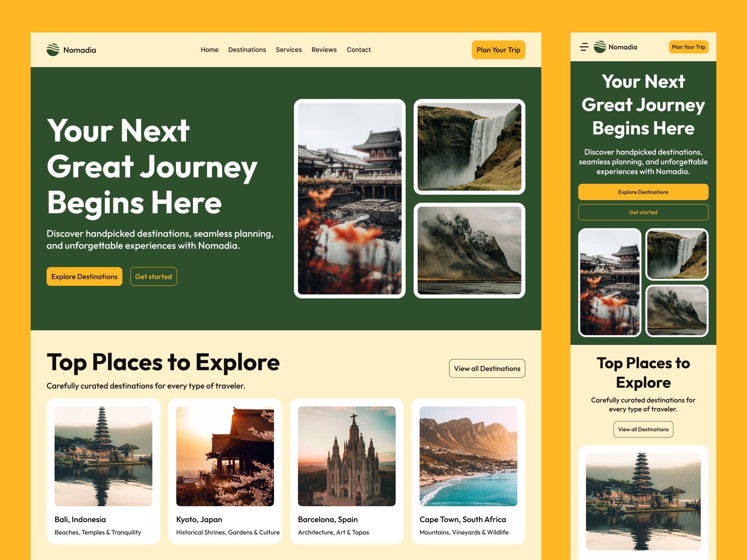Viewport: 747px width, 560px height.
Task: Open the waterfall photo in desktop hero
Action: 469,147
